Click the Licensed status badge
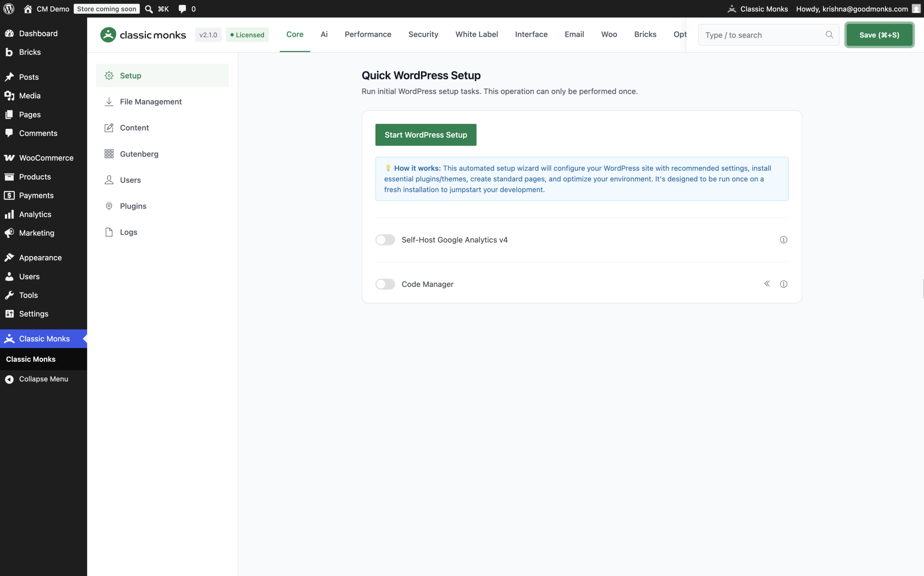Screen dimensions: 924x576 pyautogui.click(x=247, y=35)
